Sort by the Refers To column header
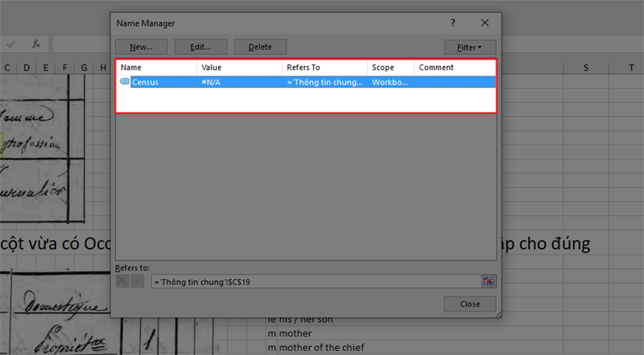Viewport: 644px width, 355px height. (x=324, y=68)
